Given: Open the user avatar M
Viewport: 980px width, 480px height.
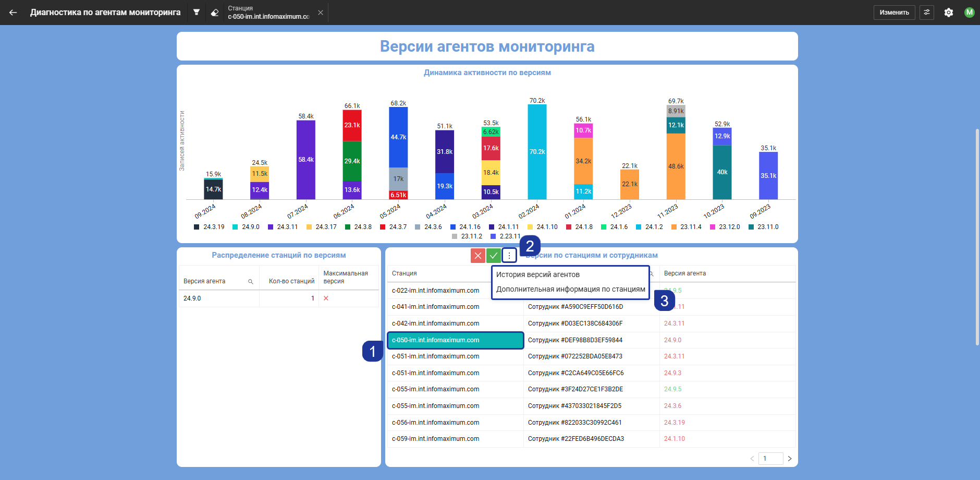Looking at the screenshot, I should [x=970, y=13].
